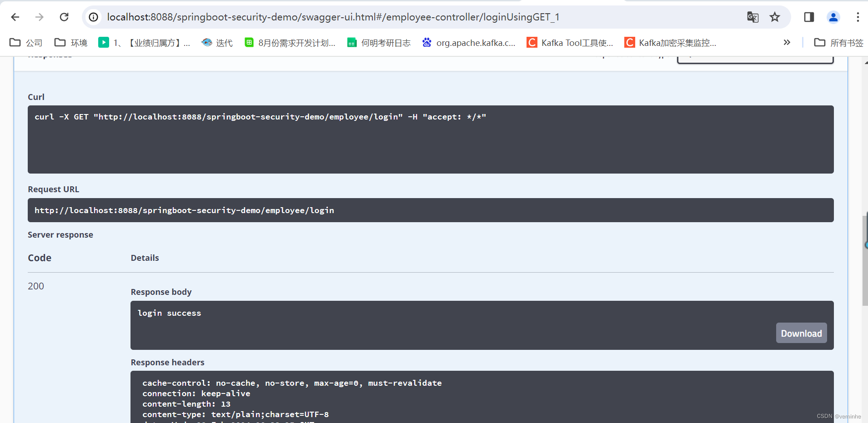Click the site info icon beside the URL
This screenshot has height=423, width=868.
point(93,17)
